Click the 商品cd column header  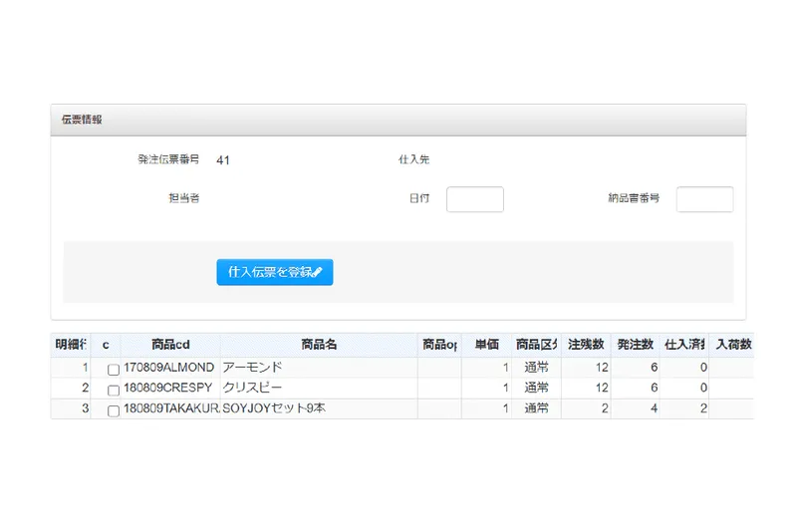[170, 345]
